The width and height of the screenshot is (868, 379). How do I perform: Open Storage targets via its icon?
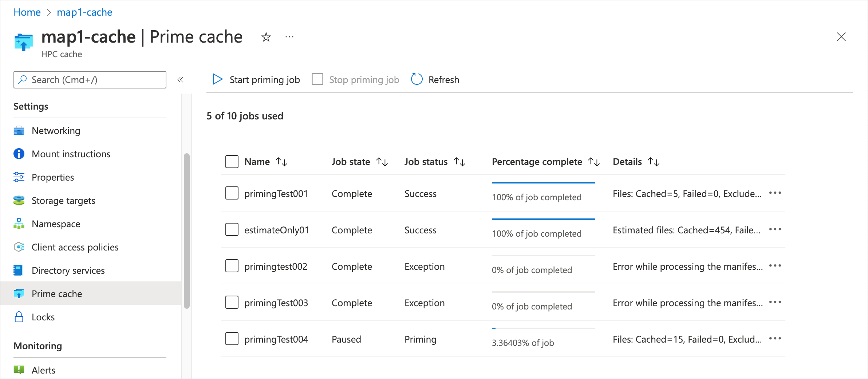click(x=19, y=200)
